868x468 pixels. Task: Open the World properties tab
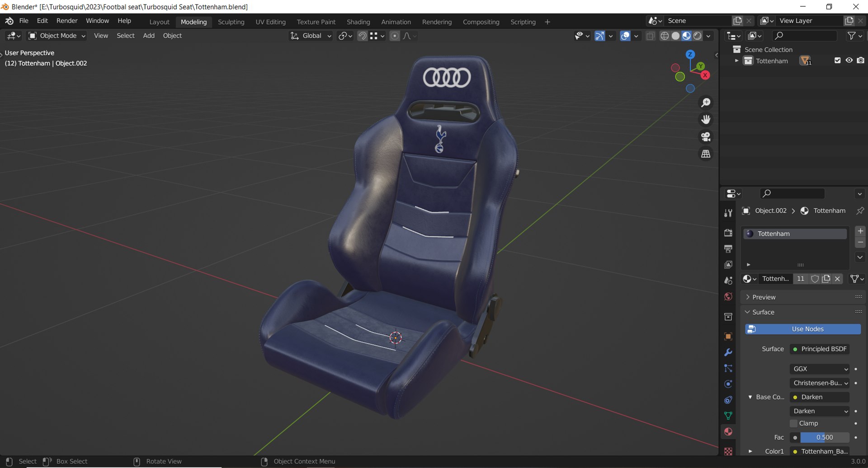[x=728, y=297]
